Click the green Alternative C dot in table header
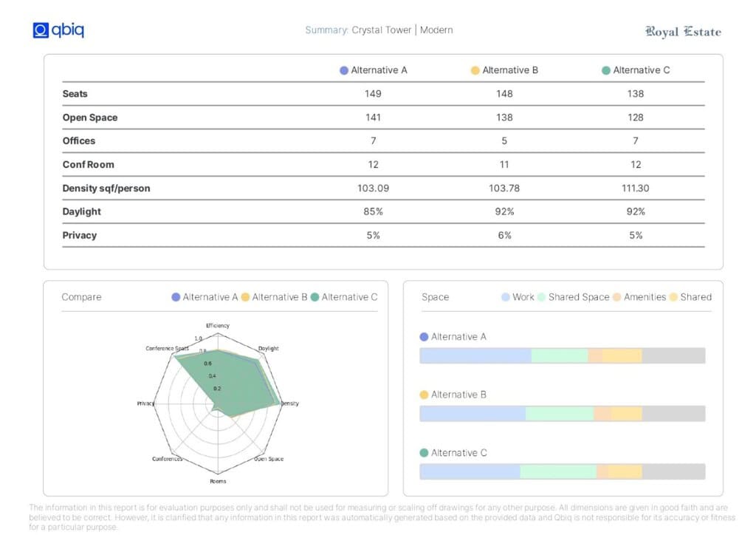The height and width of the screenshot is (535, 756). point(606,70)
